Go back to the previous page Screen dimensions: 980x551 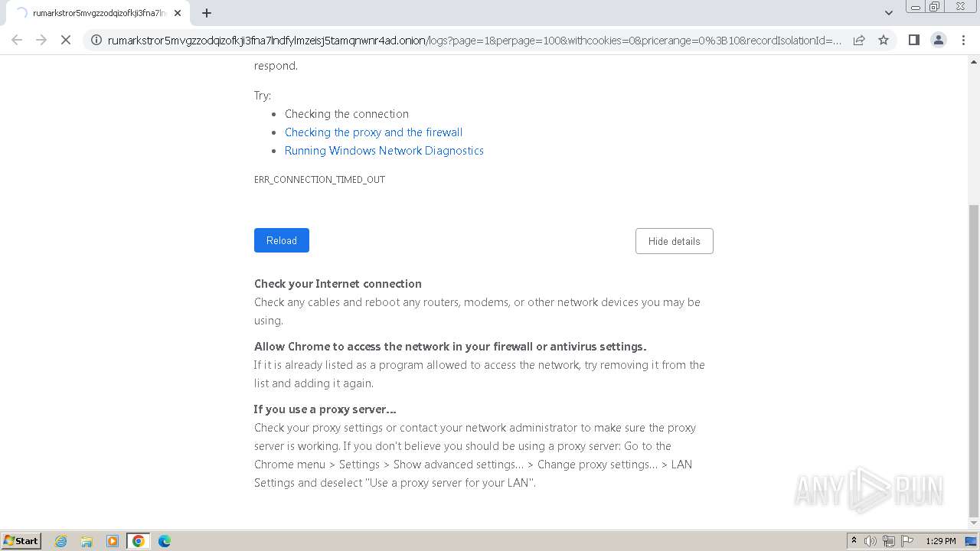coord(17,40)
